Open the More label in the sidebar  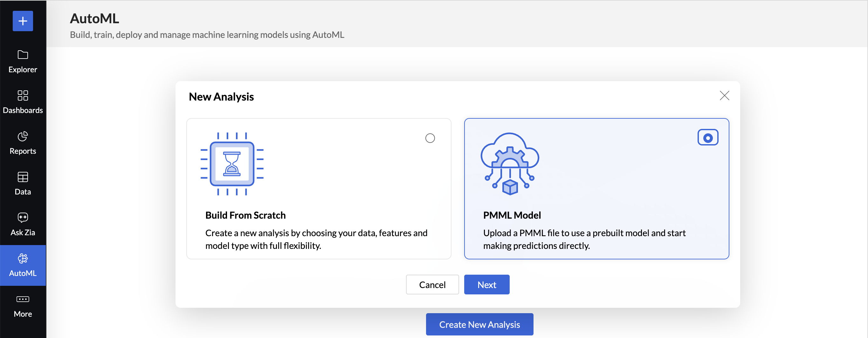point(23,314)
